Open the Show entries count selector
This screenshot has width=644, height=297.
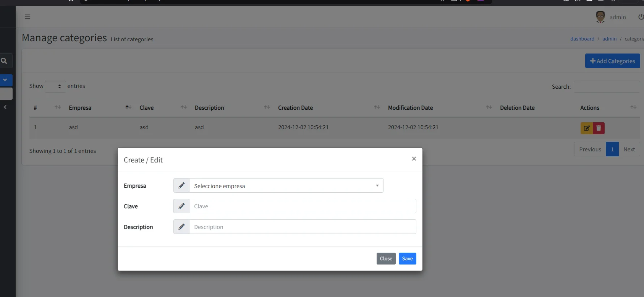click(55, 86)
